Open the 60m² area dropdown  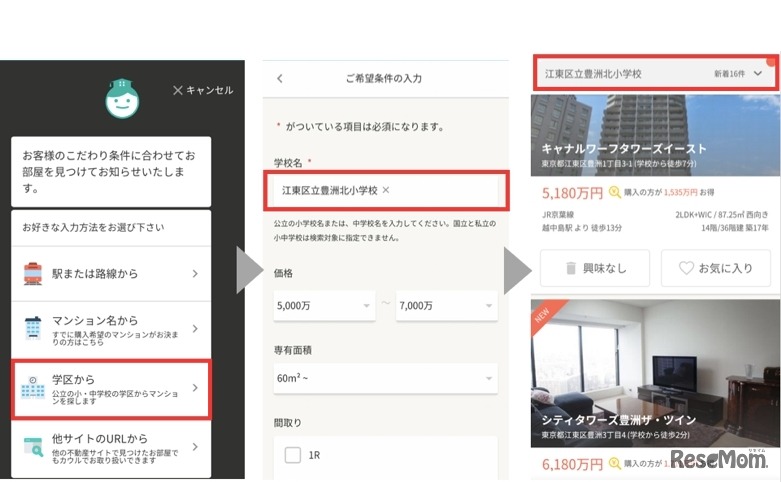[x=386, y=378]
